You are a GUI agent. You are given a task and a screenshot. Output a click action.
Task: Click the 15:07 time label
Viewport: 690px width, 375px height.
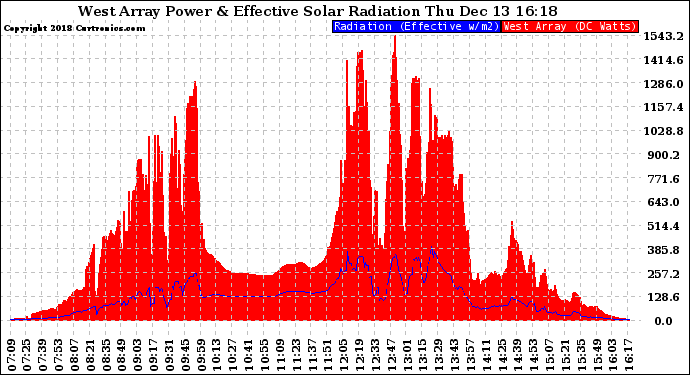tap(548, 355)
